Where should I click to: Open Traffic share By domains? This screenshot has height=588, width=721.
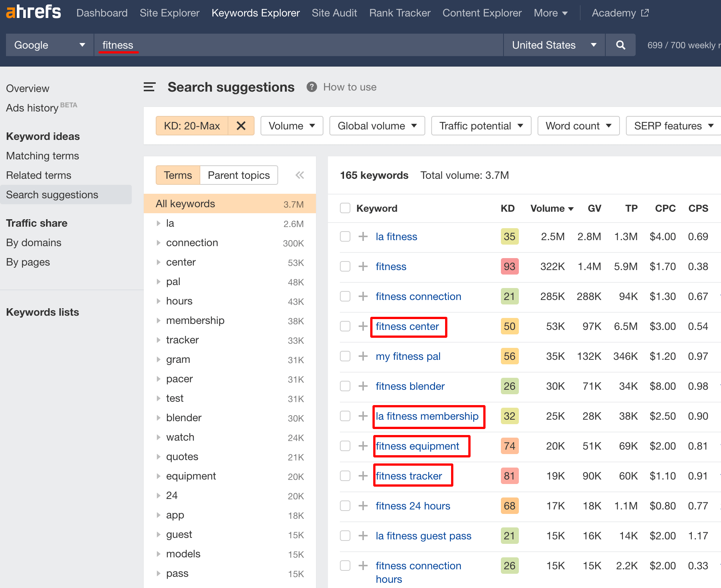[x=34, y=242]
